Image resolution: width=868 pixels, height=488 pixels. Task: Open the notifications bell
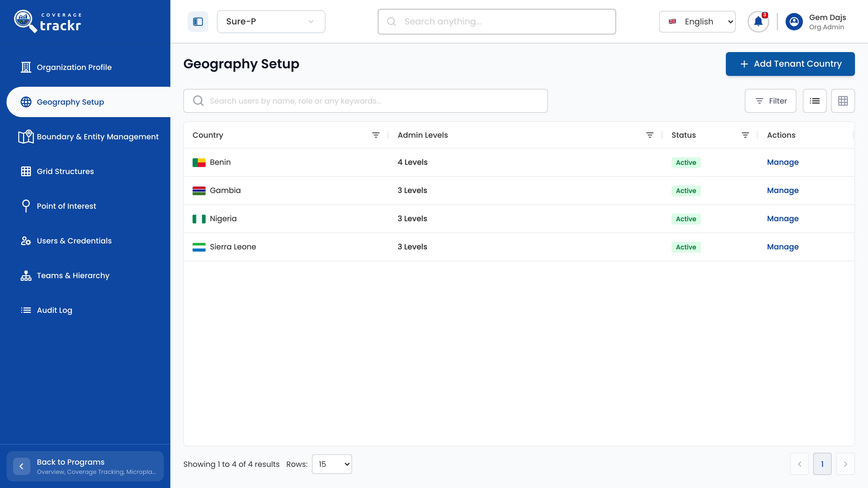pos(758,22)
